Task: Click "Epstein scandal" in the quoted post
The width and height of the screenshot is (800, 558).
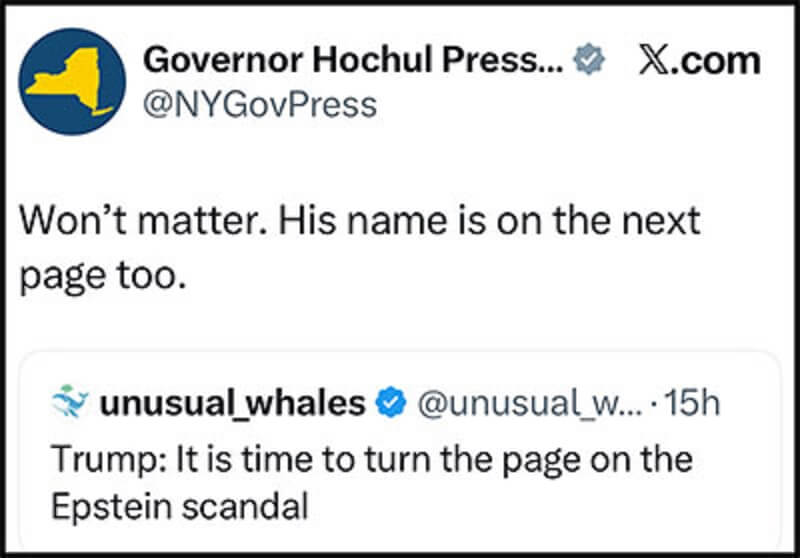Action: pyautogui.click(x=181, y=506)
